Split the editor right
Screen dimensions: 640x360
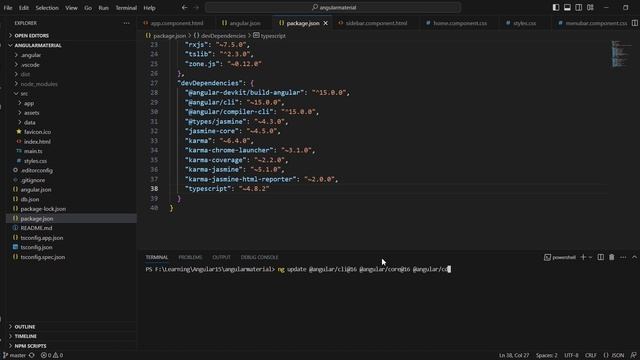tap(635, 23)
